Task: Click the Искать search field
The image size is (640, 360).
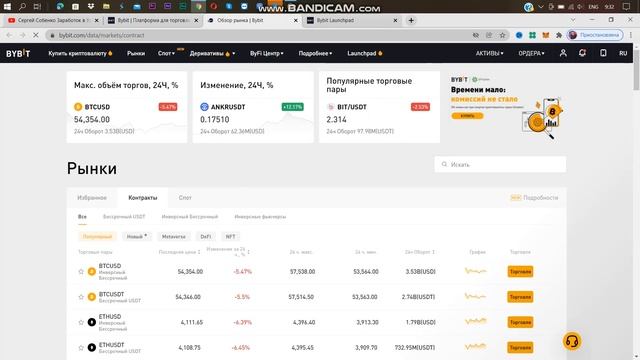Action: (500, 164)
